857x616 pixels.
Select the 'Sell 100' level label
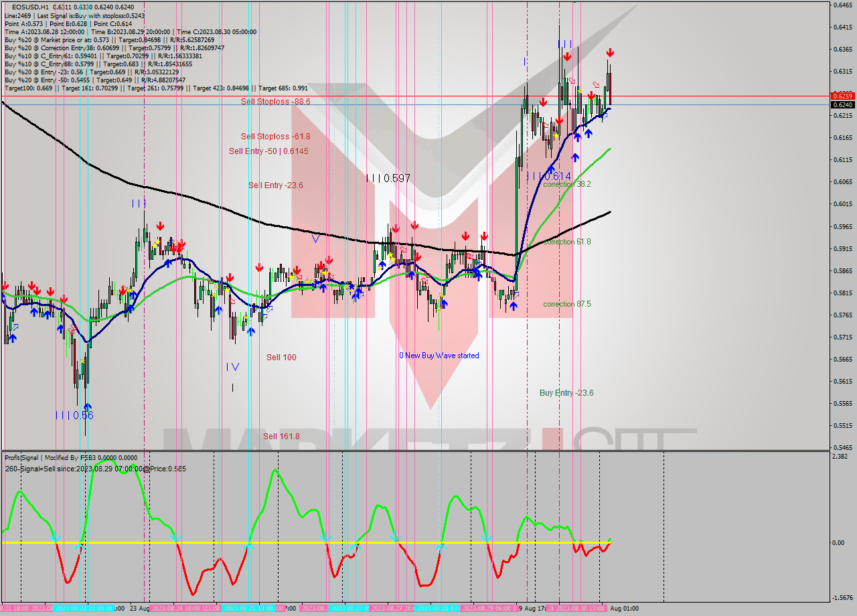pyautogui.click(x=281, y=357)
